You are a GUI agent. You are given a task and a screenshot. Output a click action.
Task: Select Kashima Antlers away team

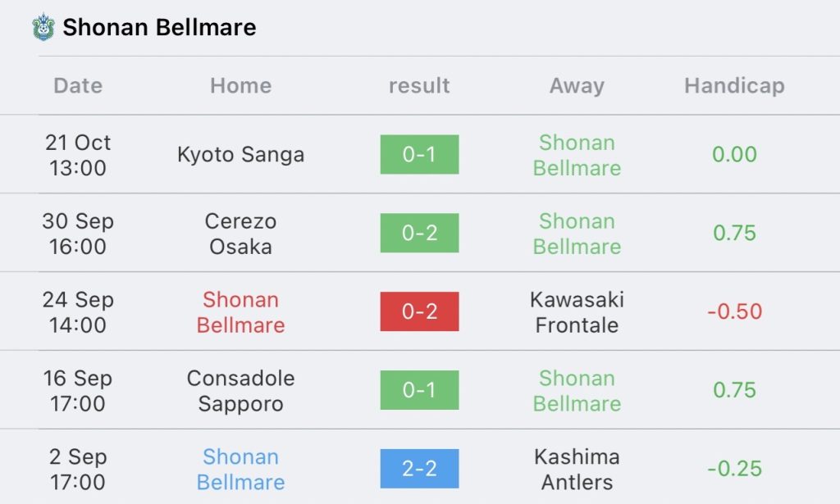577,470
